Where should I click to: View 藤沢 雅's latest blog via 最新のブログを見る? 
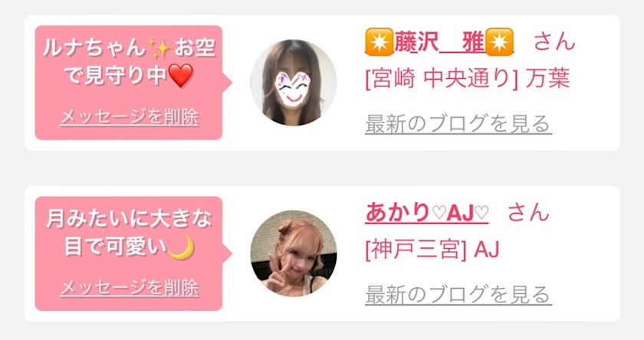[x=458, y=124]
